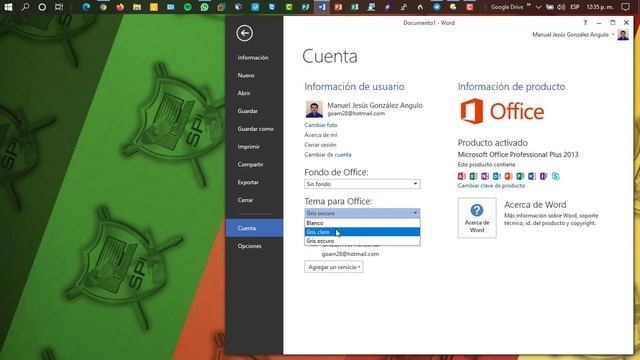Open PowerPoint from the taskbar
The height and width of the screenshot is (360, 640).
point(338,7)
